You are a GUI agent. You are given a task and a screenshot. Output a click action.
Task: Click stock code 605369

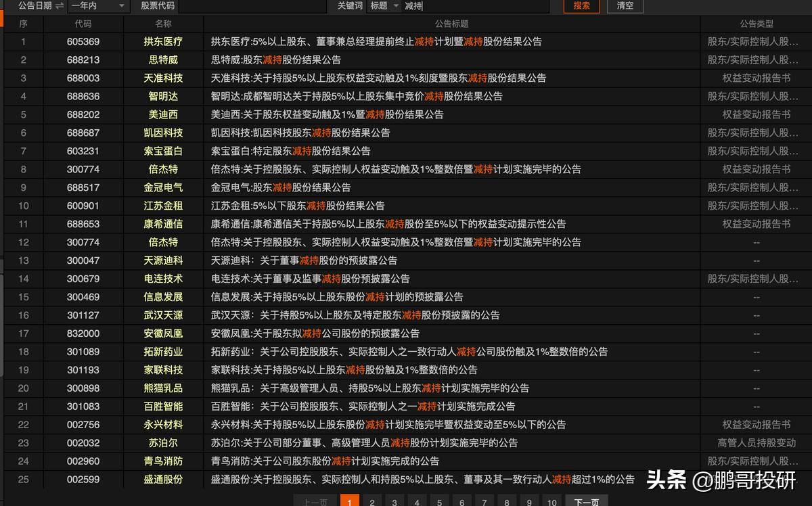pos(83,42)
